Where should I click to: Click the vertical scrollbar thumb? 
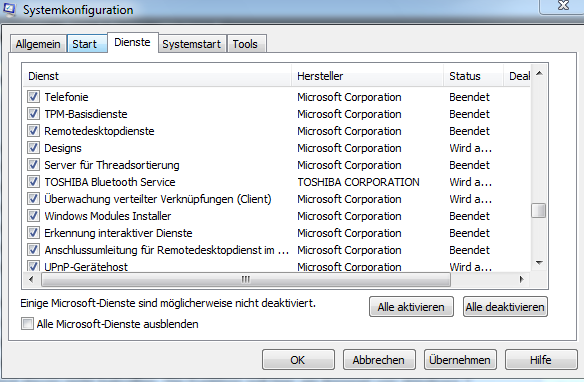pyautogui.click(x=539, y=210)
